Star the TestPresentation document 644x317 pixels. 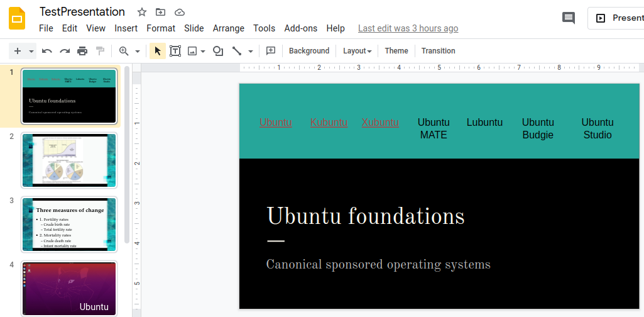pos(142,12)
